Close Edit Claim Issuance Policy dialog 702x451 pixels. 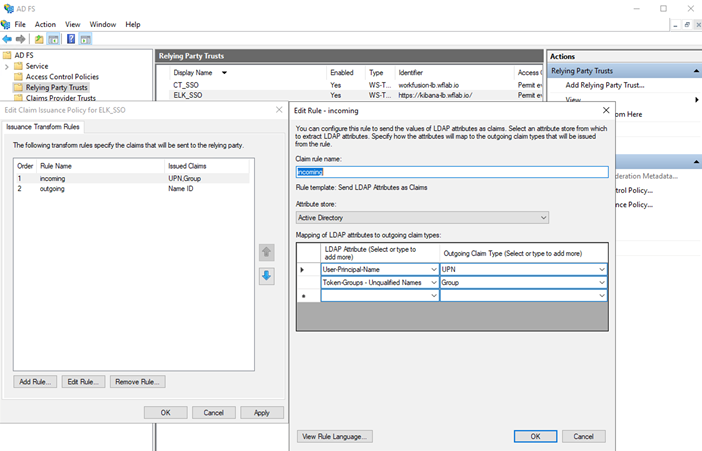[x=279, y=110]
